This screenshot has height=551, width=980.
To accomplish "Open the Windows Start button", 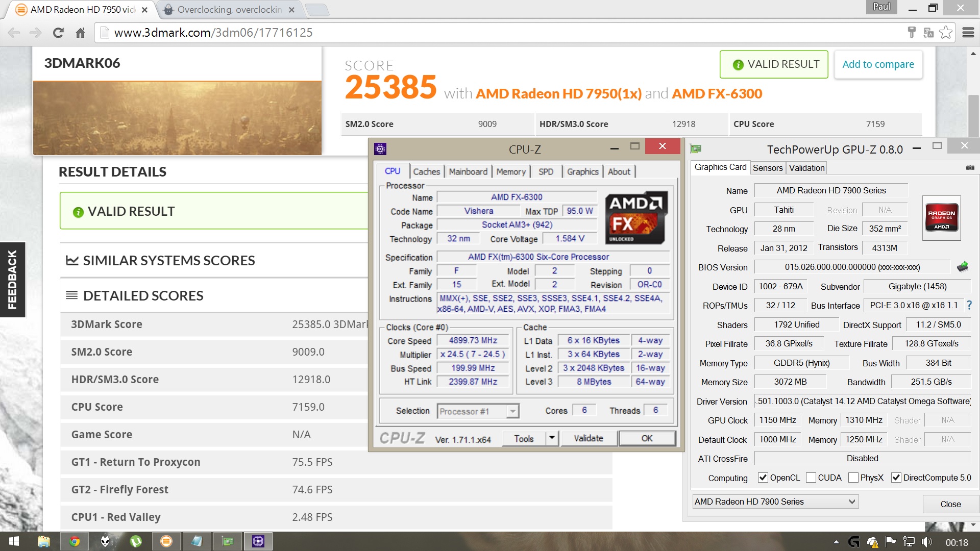I will pyautogui.click(x=14, y=541).
